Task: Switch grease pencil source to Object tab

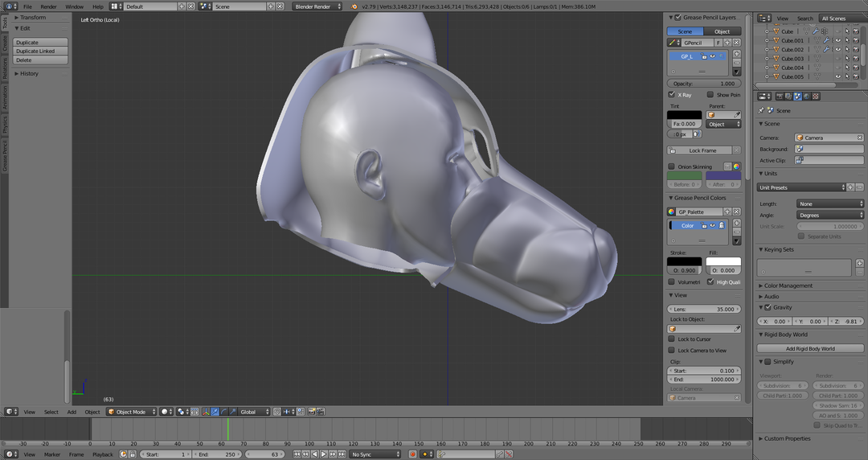Action: pos(722,31)
